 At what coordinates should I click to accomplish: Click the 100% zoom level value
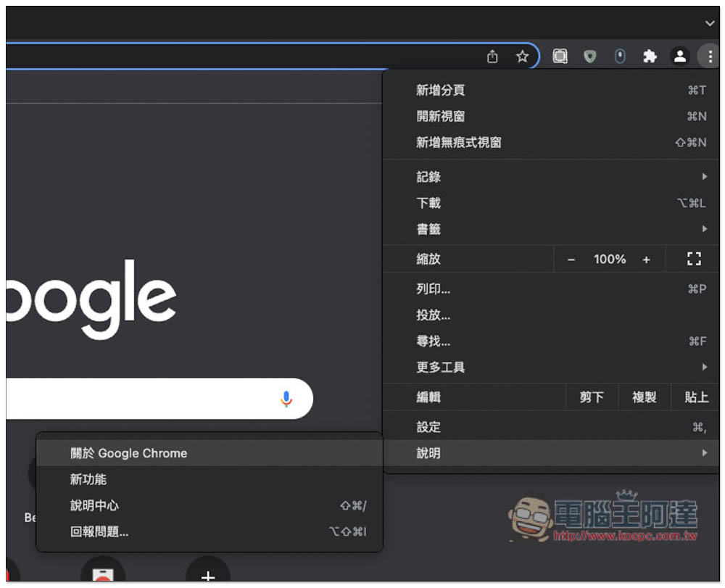[610, 259]
